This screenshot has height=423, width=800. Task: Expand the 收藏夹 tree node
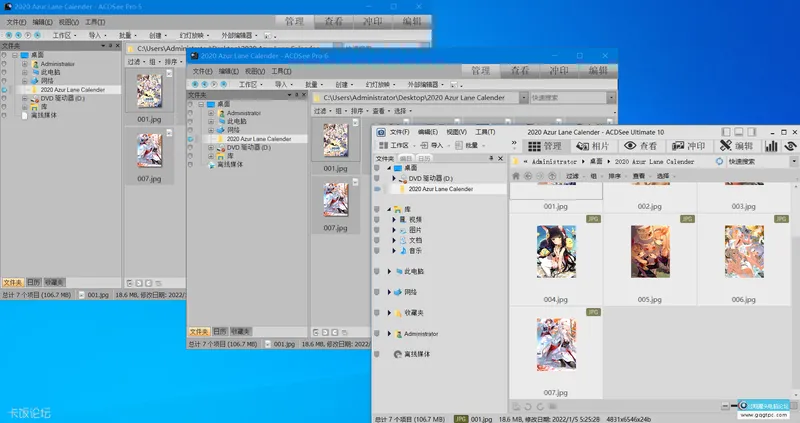pos(390,312)
